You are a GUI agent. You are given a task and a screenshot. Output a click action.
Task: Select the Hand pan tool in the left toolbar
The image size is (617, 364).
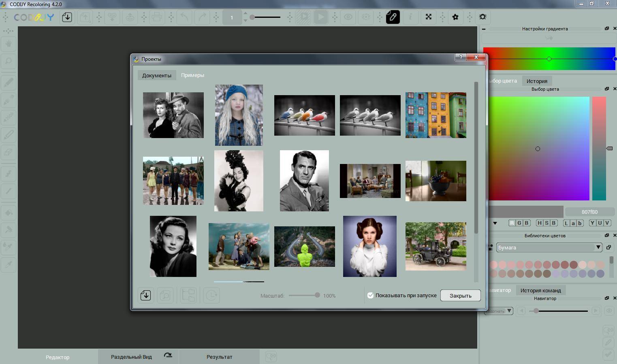coord(9,44)
